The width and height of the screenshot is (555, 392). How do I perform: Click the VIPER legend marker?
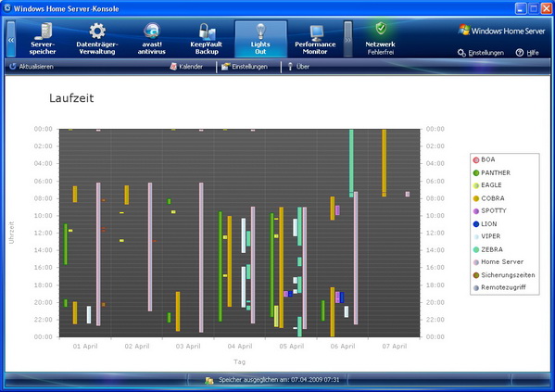[476, 237]
